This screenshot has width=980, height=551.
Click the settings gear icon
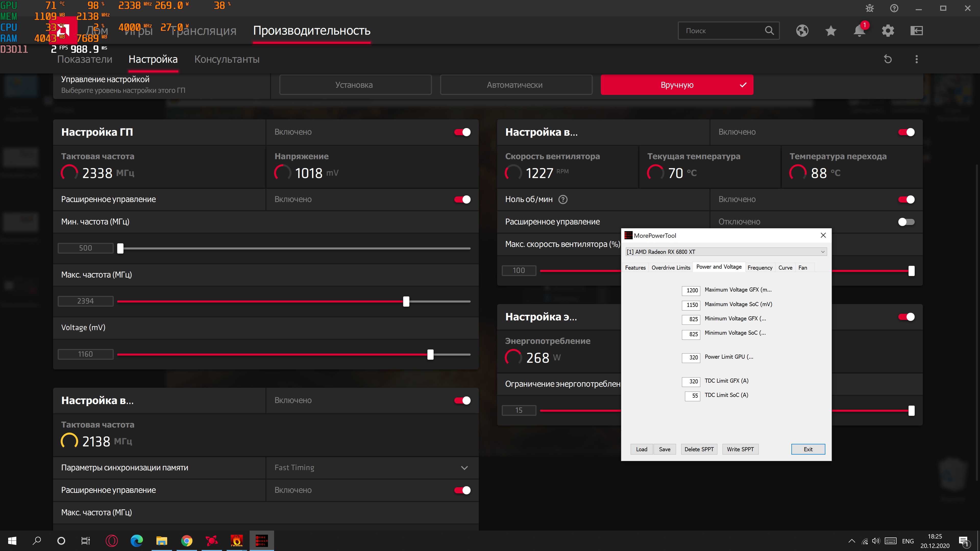888,31
